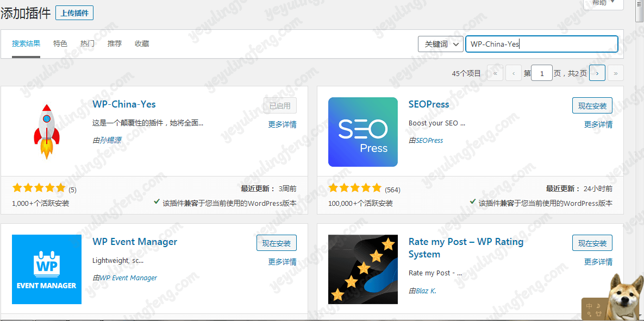Open the WP Event Manager title link
Viewport: 644px width, 321px height.
click(x=135, y=241)
